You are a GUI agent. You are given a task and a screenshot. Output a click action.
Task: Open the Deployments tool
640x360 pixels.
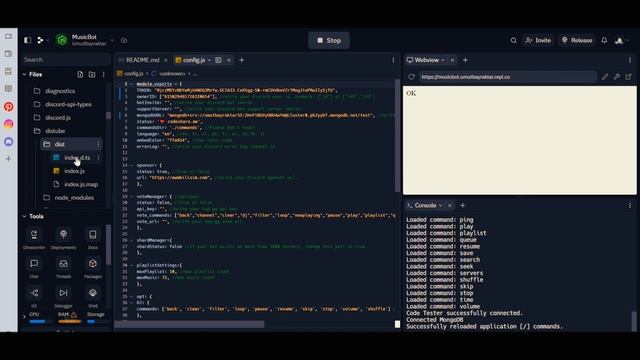coord(63,238)
